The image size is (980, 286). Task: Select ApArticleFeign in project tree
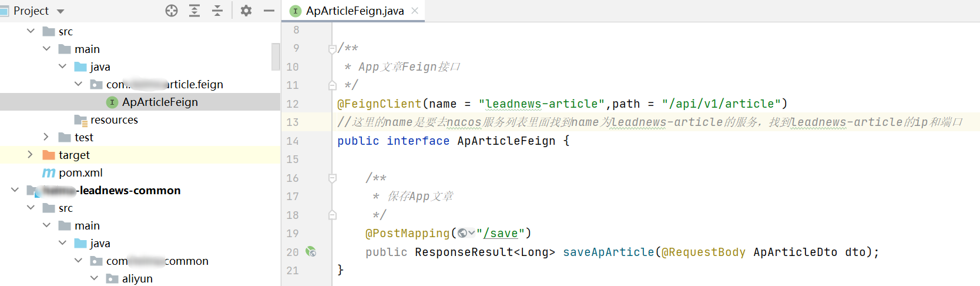click(160, 102)
